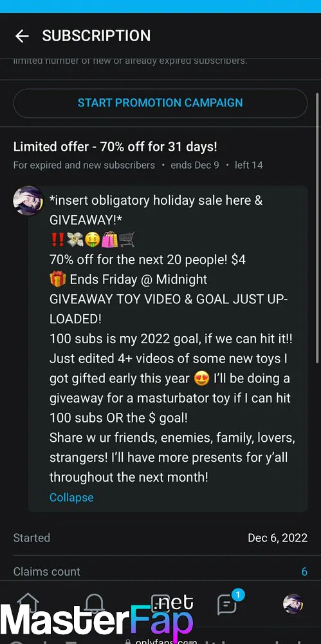Image resolution: width=321 pixels, height=644 pixels.
Task: Select the Started Dec 6, 2022 row
Action: coord(160,538)
